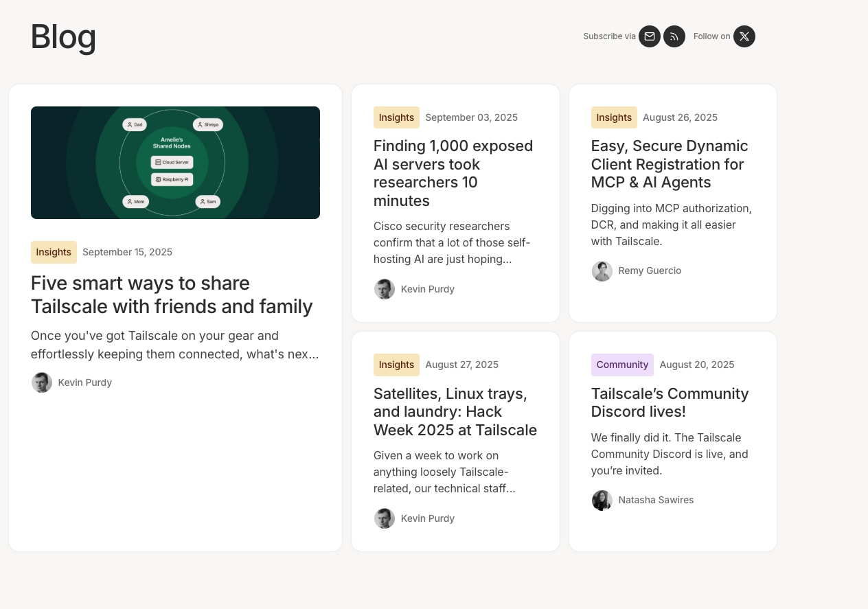Click Kevin Purdy name under featured post
868x609 pixels.
85,382
